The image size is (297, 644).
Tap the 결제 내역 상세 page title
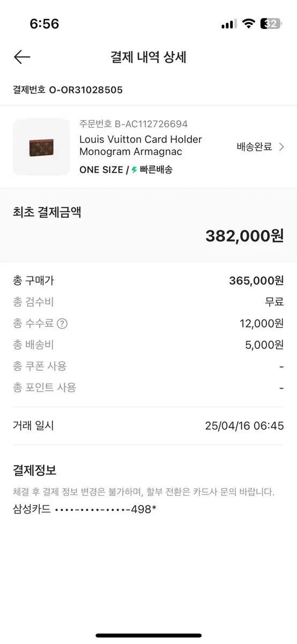point(148,57)
